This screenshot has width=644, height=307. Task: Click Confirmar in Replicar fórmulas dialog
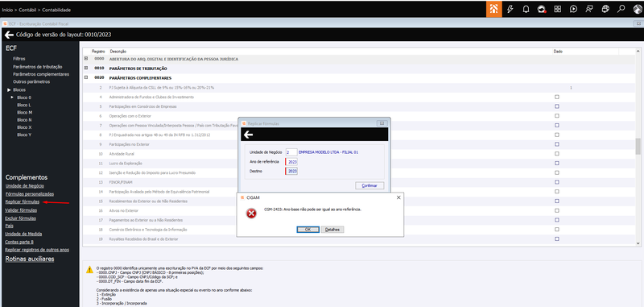(369, 186)
